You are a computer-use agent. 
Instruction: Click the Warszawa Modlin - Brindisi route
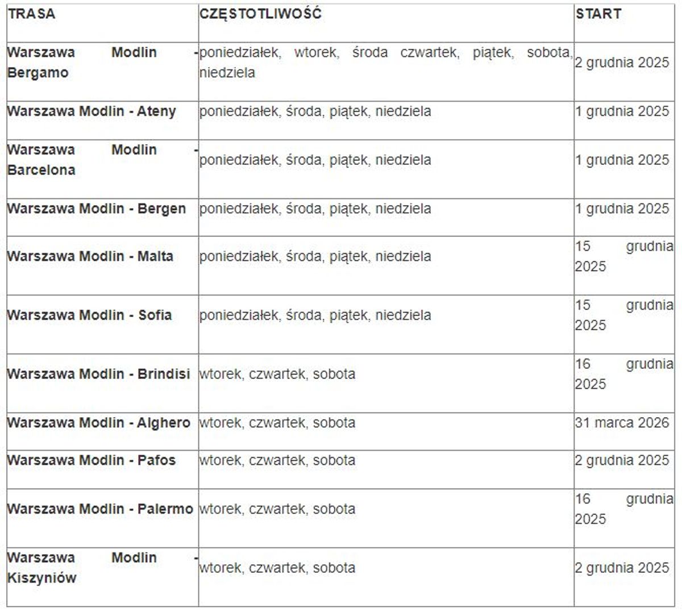point(98,374)
